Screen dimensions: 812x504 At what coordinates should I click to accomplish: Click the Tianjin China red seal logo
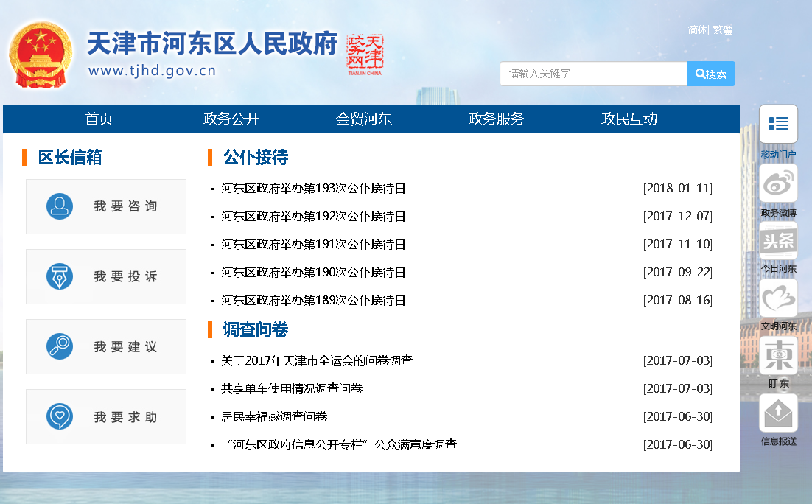tap(365, 55)
